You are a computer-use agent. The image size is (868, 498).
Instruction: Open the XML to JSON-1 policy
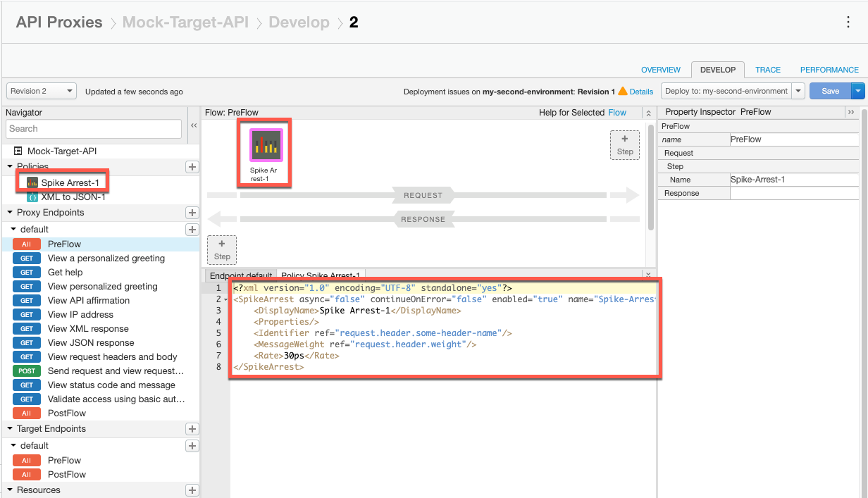[73, 197]
